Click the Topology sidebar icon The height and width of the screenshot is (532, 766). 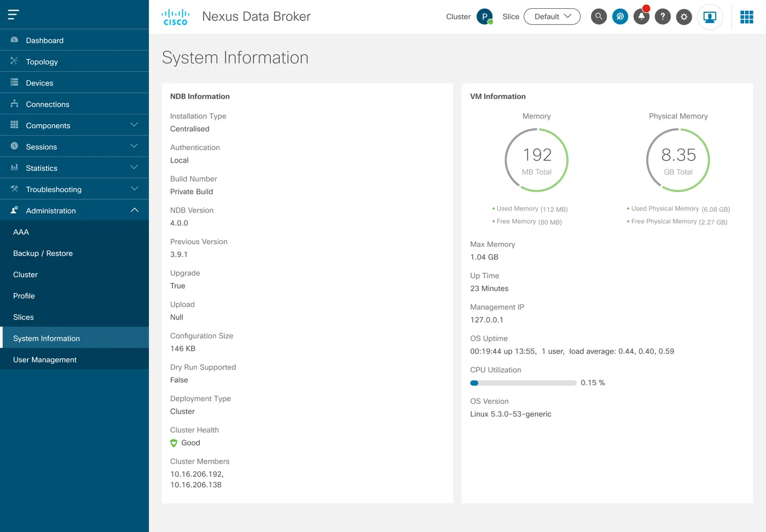(14, 61)
